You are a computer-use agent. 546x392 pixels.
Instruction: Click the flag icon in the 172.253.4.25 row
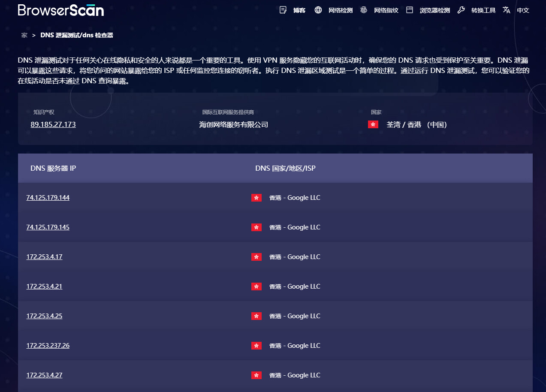tap(256, 316)
